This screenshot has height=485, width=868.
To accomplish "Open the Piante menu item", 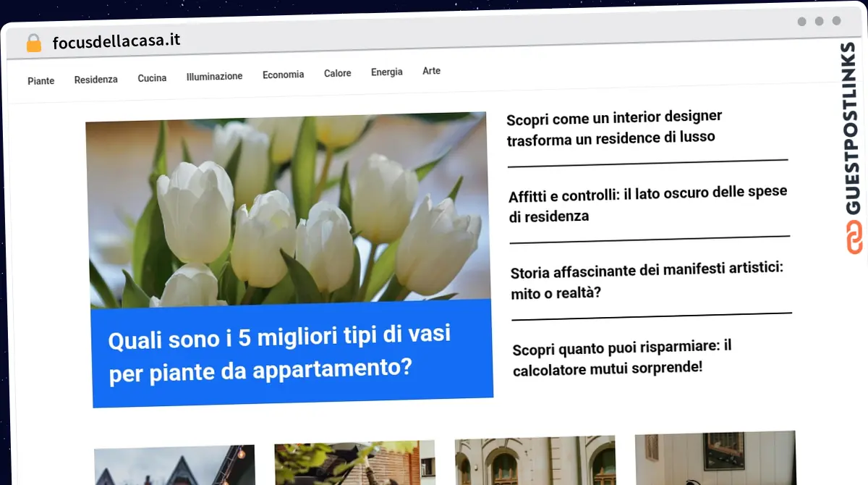I will tap(41, 80).
